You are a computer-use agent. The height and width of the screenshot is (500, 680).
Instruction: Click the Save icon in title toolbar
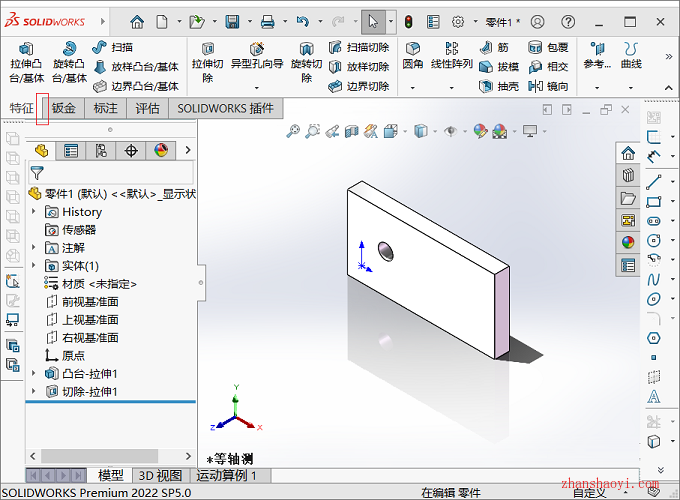tap(232, 22)
